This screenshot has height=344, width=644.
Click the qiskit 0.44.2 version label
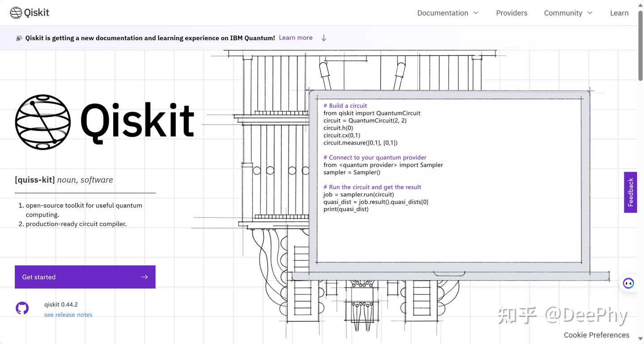(x=60, y=304)
